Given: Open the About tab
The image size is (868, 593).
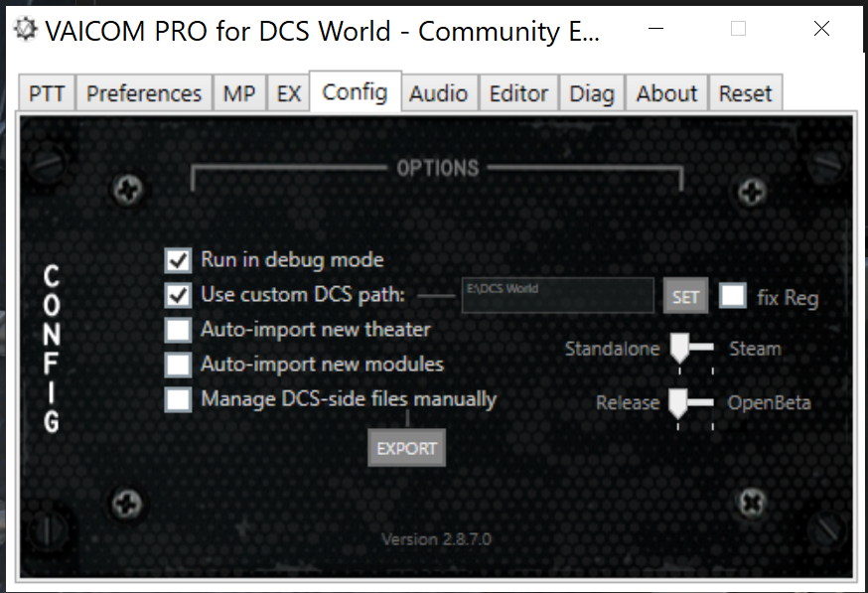Looking at the screenshot, I should pyautogui.click(x=666, y=93).
